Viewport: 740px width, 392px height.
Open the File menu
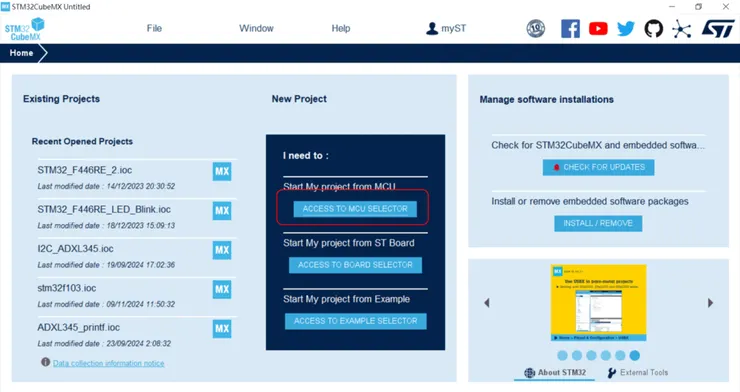[x=154, y=28]
